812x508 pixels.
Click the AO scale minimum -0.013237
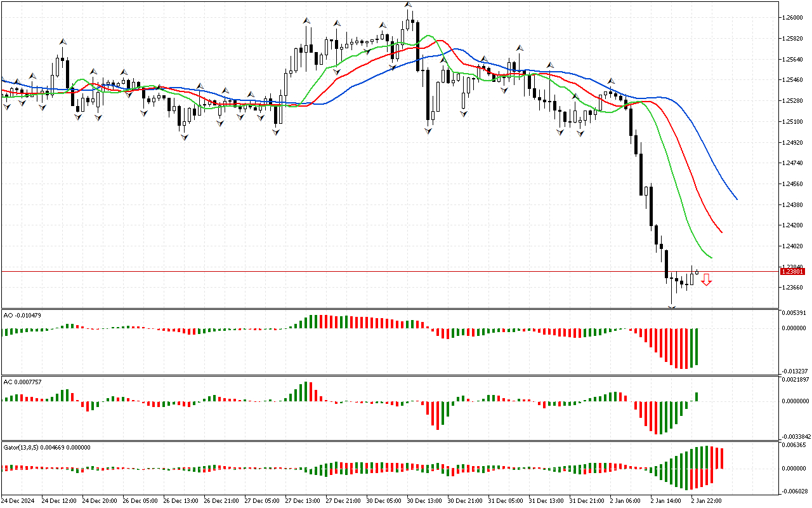tap(794, 371)
